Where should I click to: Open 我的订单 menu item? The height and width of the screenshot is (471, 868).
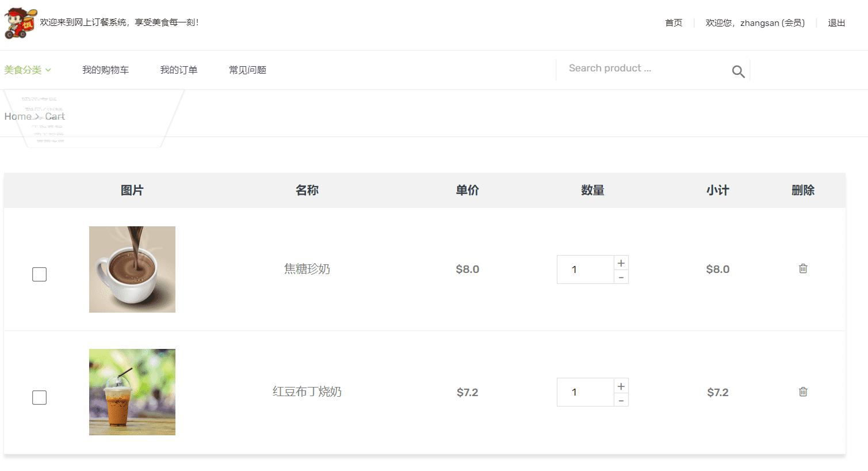tap(178, 70)
